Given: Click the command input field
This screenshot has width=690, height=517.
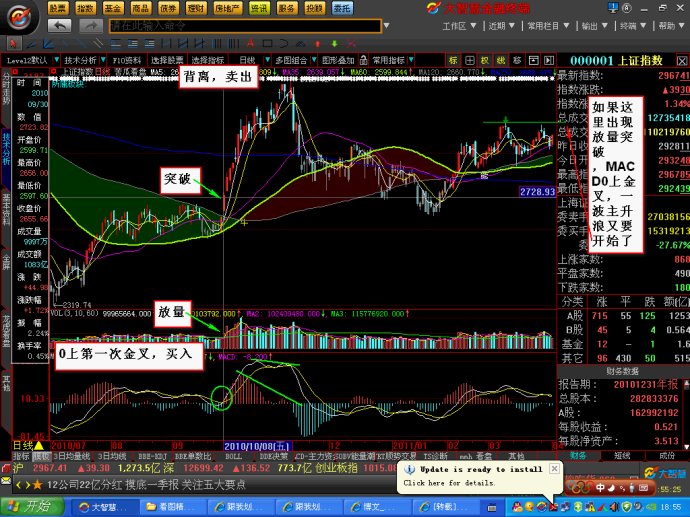Looking at the screenshot, I should (x=245, y=26).
